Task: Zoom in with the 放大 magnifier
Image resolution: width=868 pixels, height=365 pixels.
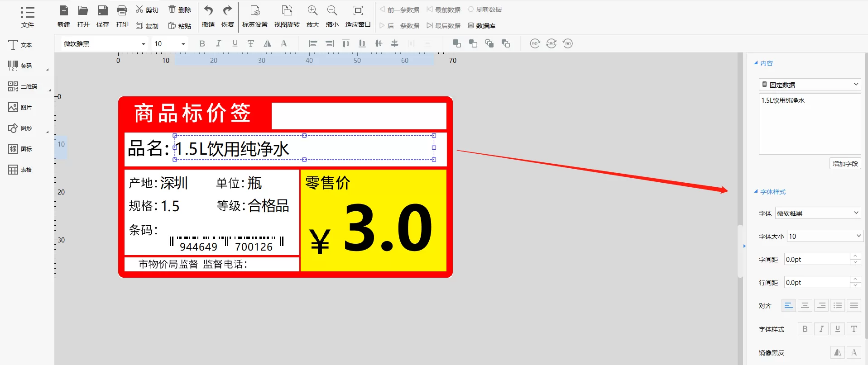Action: tap(313, 17)
